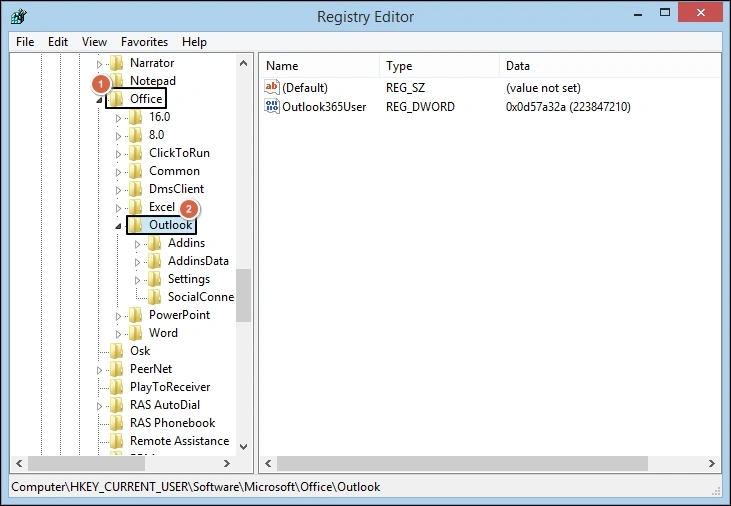Select the Outlook365User value name
This screenshot has width=731, height=506.
(x=324, y=107)
